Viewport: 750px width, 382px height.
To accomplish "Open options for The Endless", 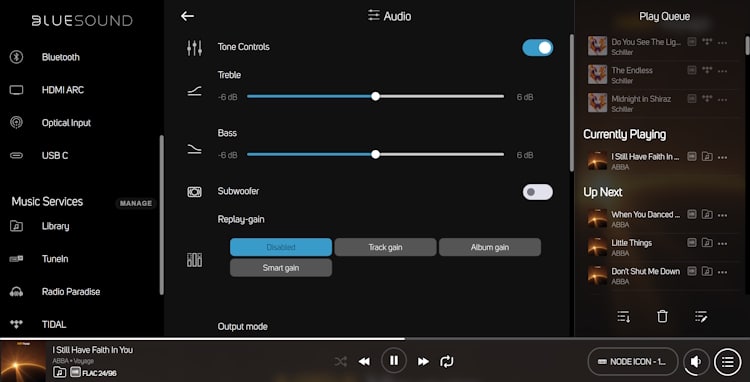I will 723,71.
